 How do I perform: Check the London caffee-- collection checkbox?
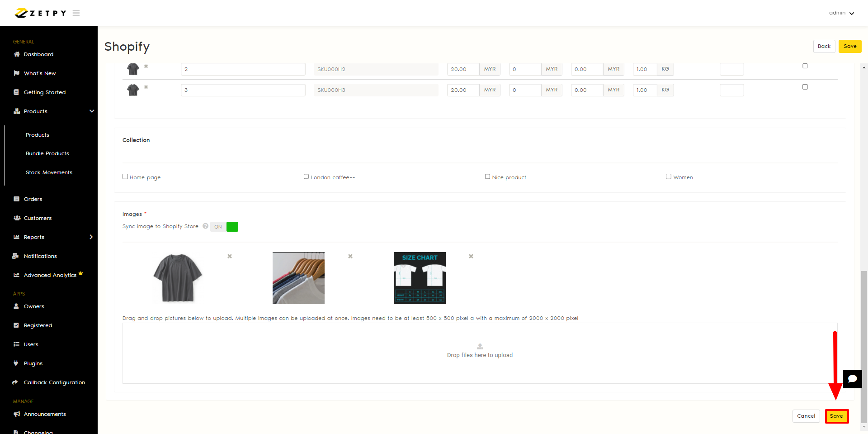307,176
